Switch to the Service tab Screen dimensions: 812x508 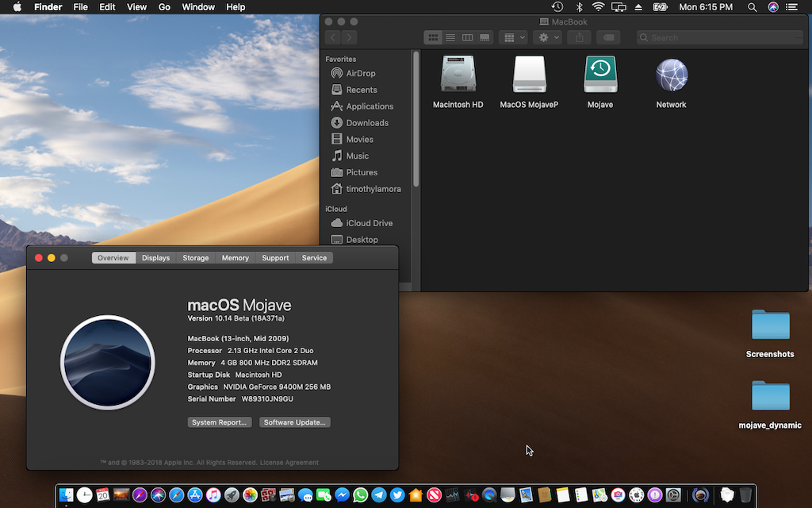(314, 258)
